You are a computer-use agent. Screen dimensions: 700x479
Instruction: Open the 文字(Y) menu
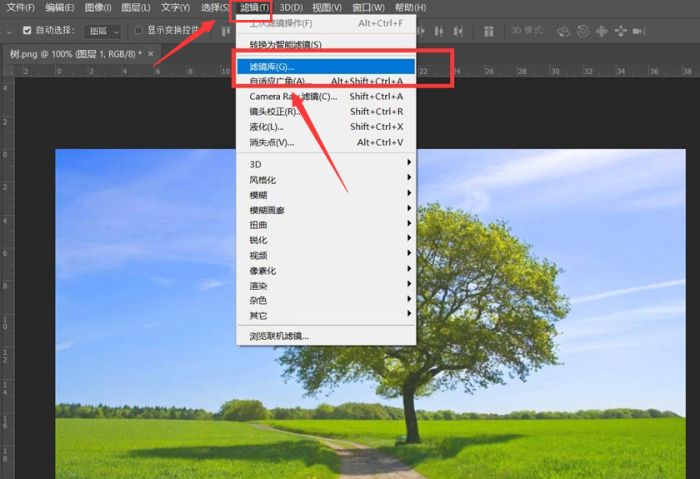click(x=175, y=8)
